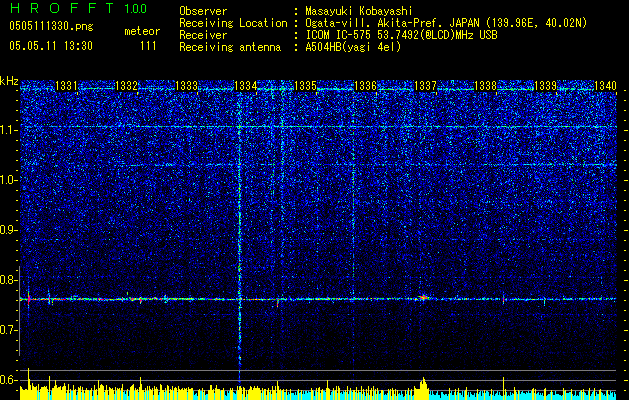Click time marker 1336
The width and height of the screenshot is (629, 400).
(365, 85)
